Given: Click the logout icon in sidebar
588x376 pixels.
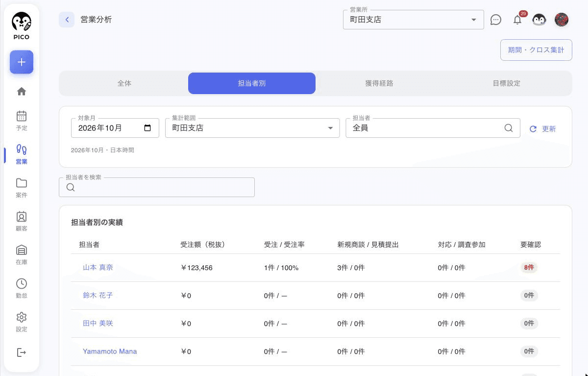Looking at the screenshot, I should click(22, 352).
